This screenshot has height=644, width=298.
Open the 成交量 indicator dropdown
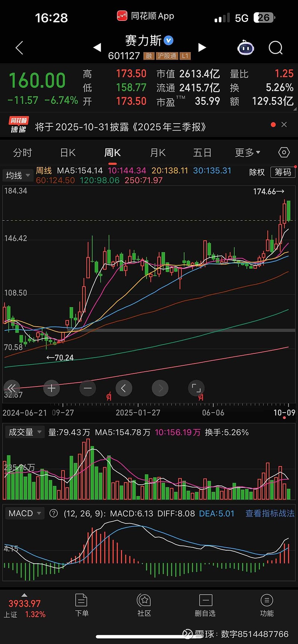tap(25, 432)
